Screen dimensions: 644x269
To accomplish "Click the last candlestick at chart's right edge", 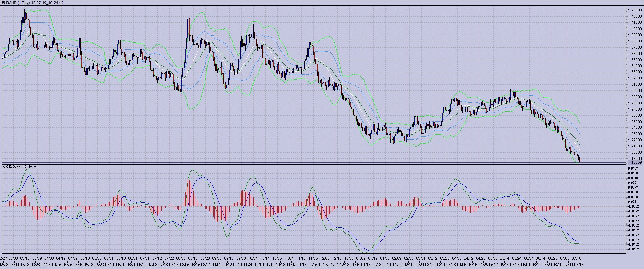I will [580, 159].
